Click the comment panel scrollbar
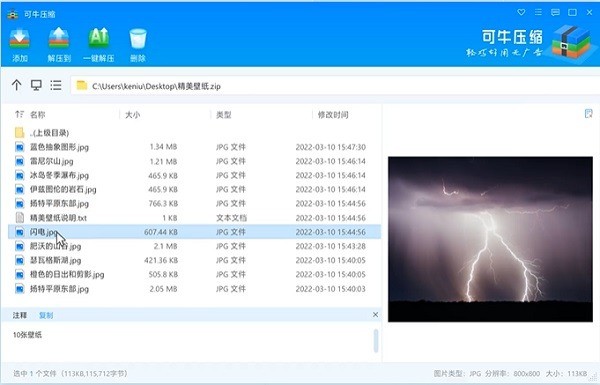 click(376, 341)
